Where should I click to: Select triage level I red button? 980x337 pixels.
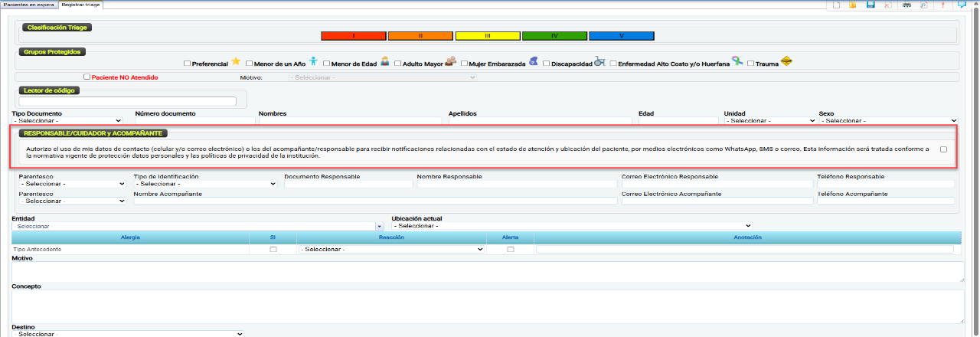[353, 36]
